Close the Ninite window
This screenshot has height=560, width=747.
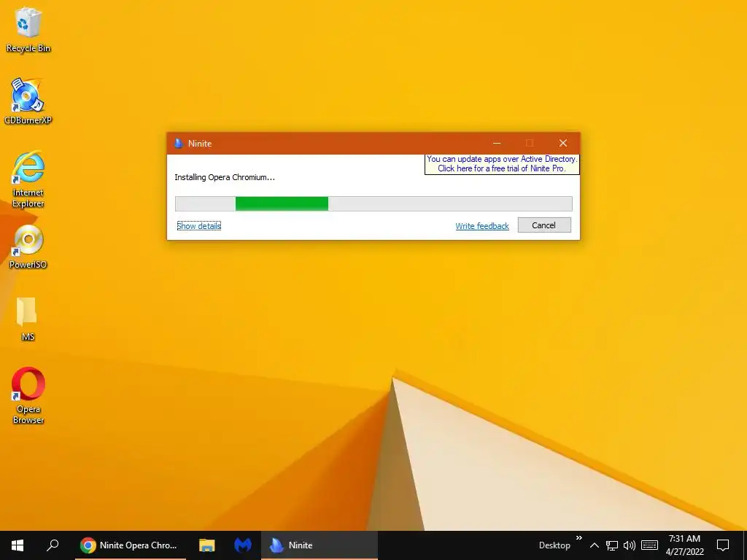coord(563,144)
